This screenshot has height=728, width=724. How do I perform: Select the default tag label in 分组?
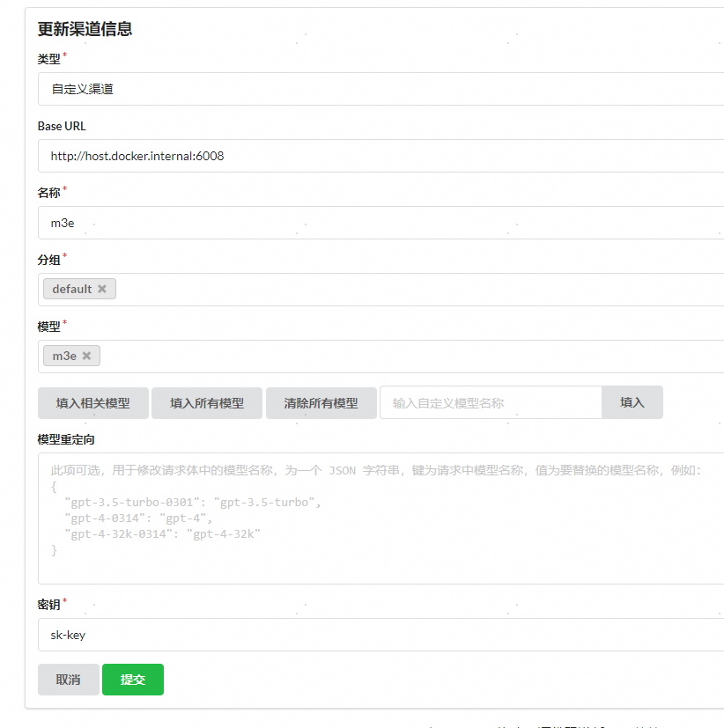point(71,289)
